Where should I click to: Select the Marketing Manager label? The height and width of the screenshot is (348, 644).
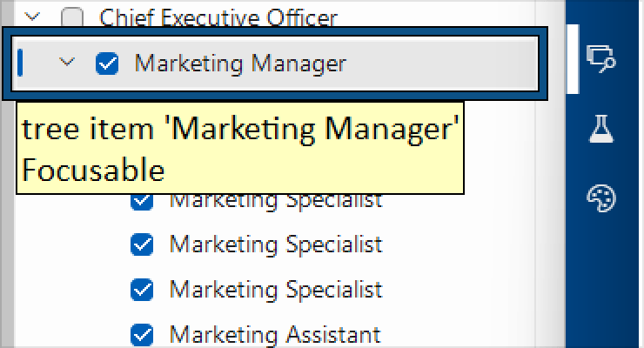(239, 64)
